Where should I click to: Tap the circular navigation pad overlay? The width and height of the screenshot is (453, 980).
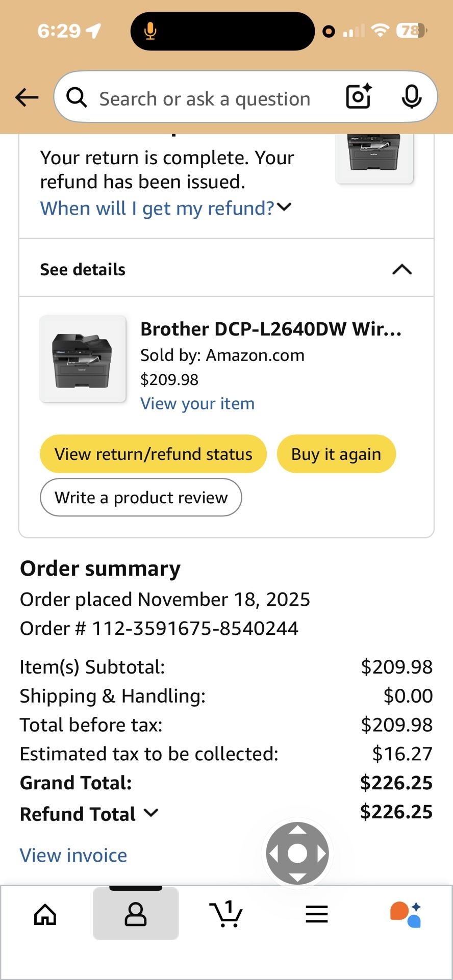click(x=297, y=853)
